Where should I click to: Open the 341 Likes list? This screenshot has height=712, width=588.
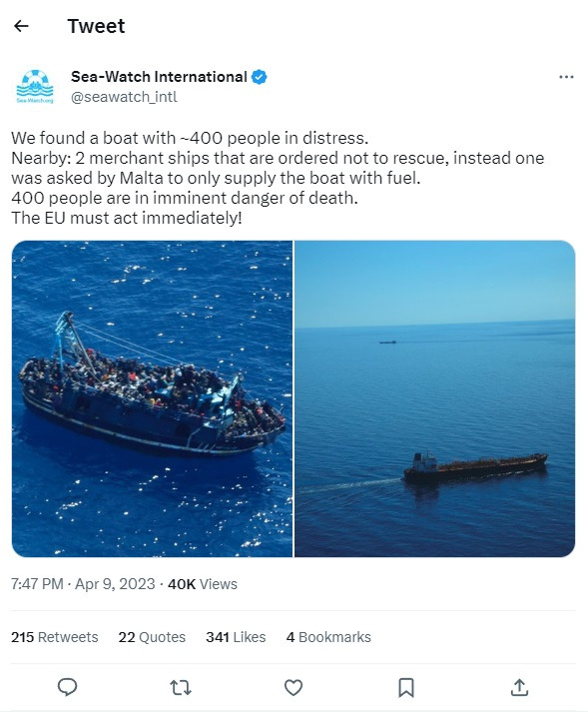pyautogui.click(x=236, y=637)
